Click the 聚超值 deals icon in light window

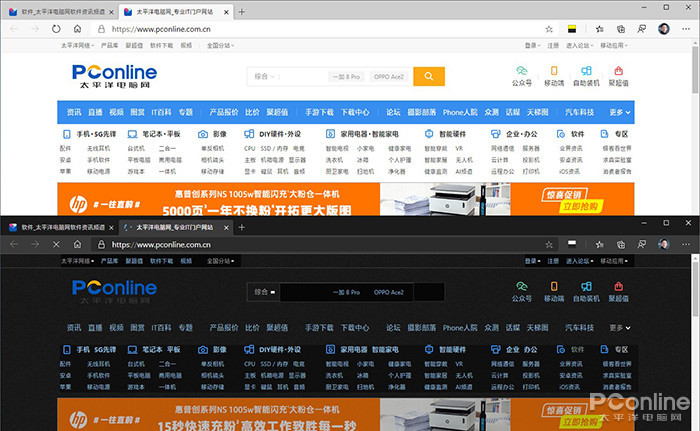(618, 75)
